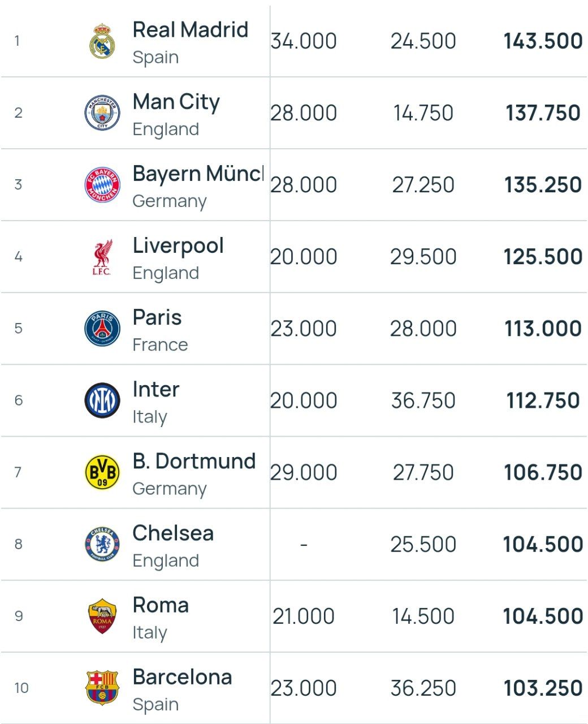588x724 pixels.
Task: Click Paris's 23.000 coefficient value
Action: [304, 329]
